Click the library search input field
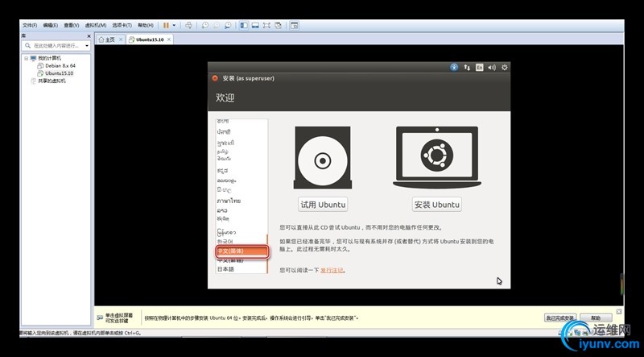This screenshot has width=644, height=357. (54, 46)
